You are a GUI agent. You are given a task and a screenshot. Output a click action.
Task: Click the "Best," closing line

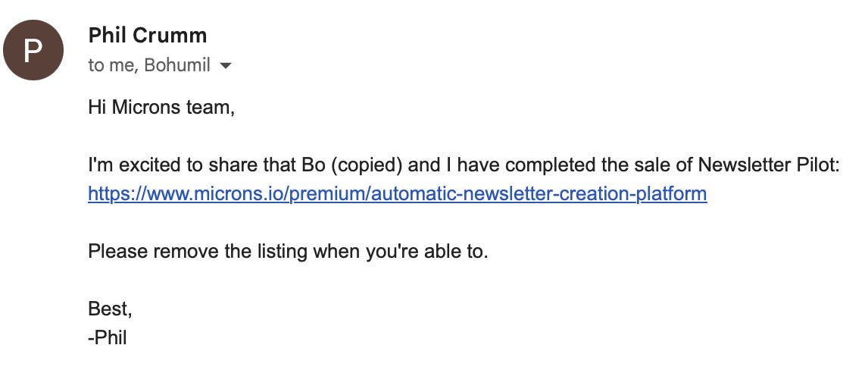pos(110,309)
